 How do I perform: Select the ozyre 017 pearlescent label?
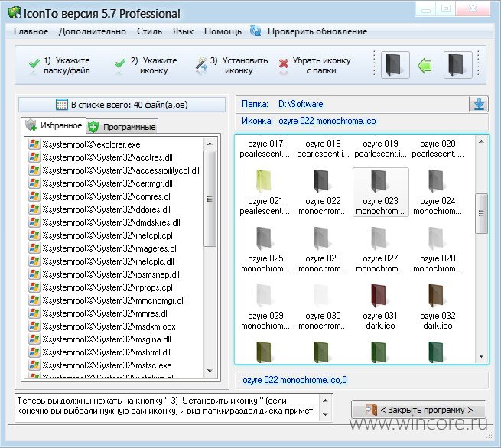265,149
